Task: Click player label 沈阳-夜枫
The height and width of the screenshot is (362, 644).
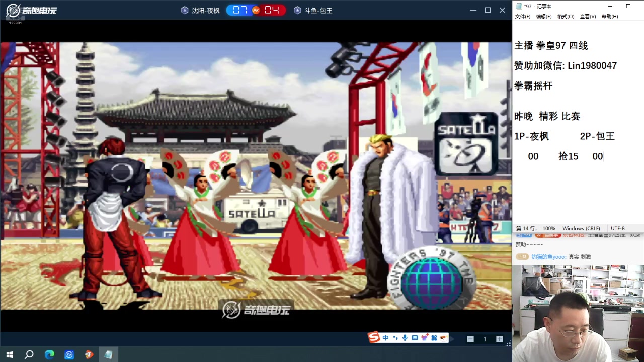Action: click(206, 11)
